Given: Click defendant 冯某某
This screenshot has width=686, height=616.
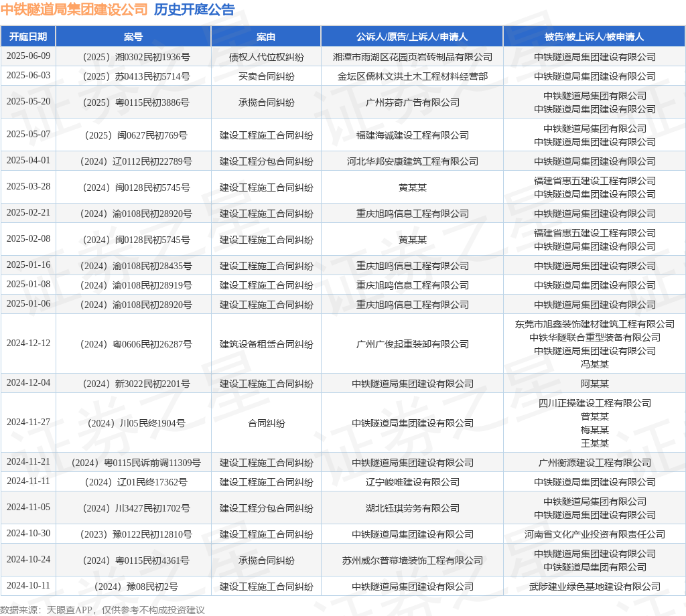Looking at the screenshot, I should coord(595,364).
